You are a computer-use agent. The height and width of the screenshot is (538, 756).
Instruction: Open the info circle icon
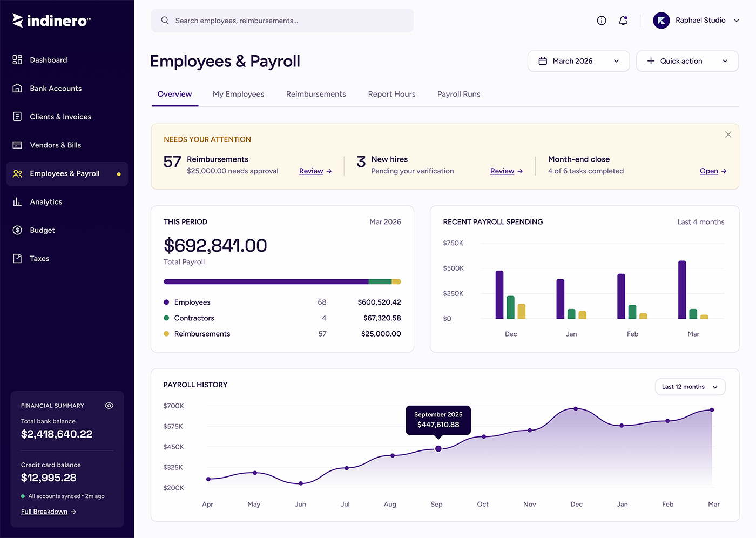tap(602, 21)
